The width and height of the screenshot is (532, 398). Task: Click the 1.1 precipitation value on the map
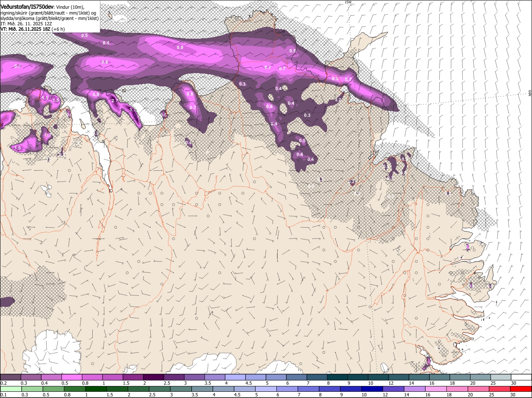click(45, 98)
